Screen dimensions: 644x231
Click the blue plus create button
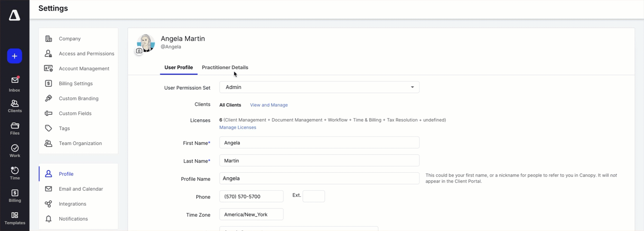coord(15,56)
